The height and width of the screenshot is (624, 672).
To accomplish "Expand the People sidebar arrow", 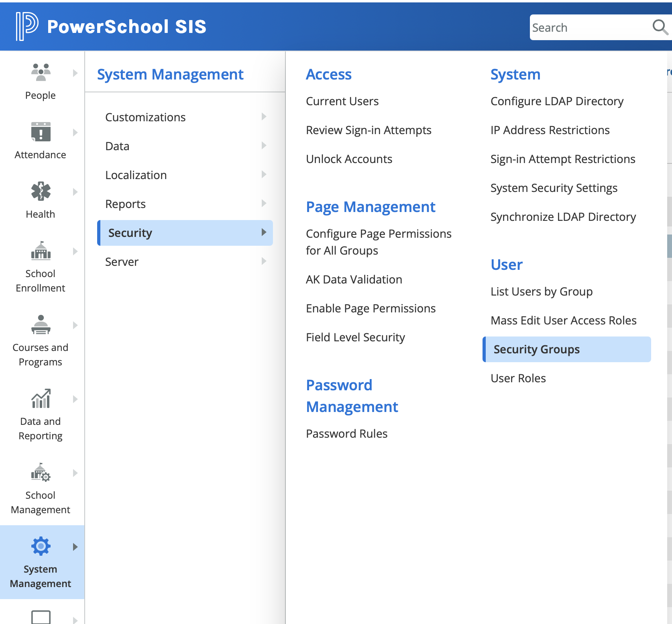I will (75, 73).
